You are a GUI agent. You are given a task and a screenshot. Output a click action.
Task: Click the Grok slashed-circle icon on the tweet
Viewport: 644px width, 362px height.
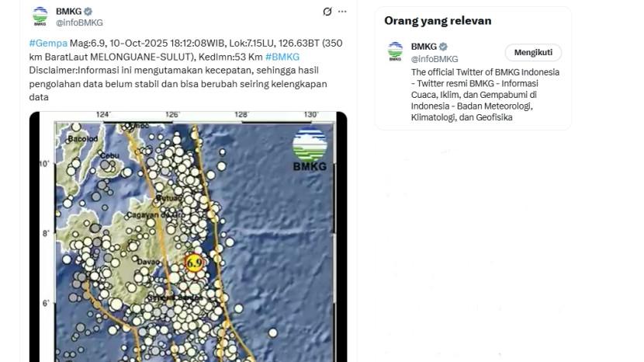point(327,12)
